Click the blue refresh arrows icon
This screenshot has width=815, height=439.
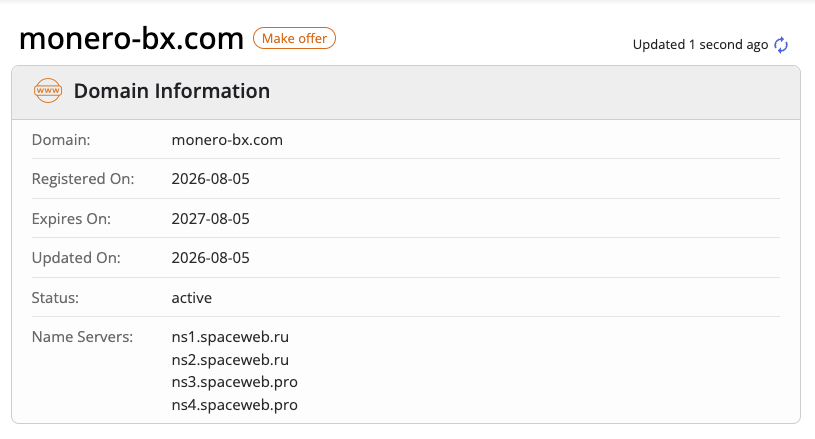(781, 45)
